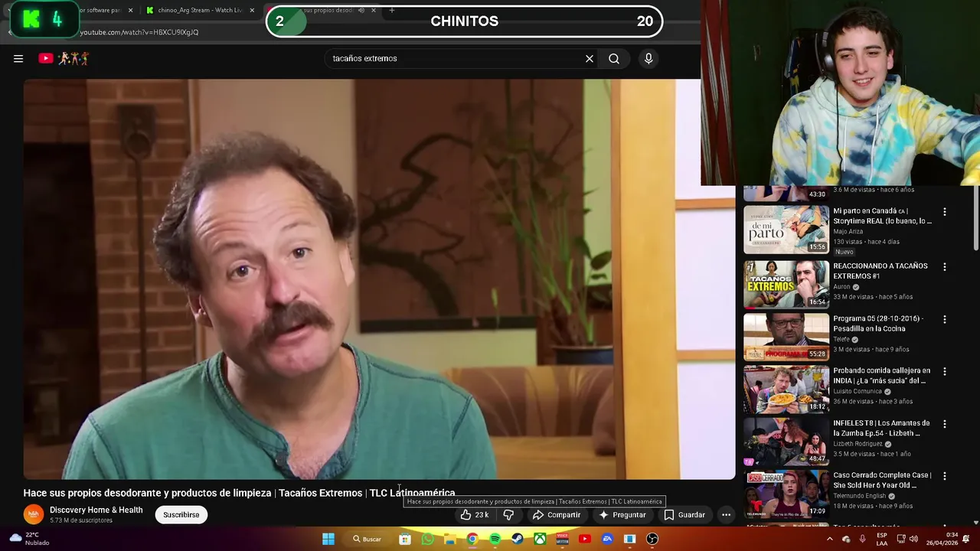Click channel name Lizbeth Rodriguez
This screenshot has height=551, width=980.
pos(857,444)
